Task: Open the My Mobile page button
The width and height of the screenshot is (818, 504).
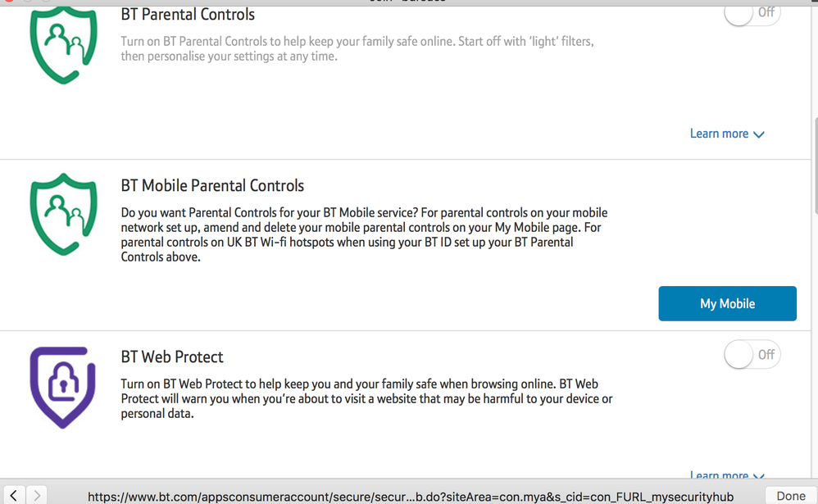Action: (727, 303)
